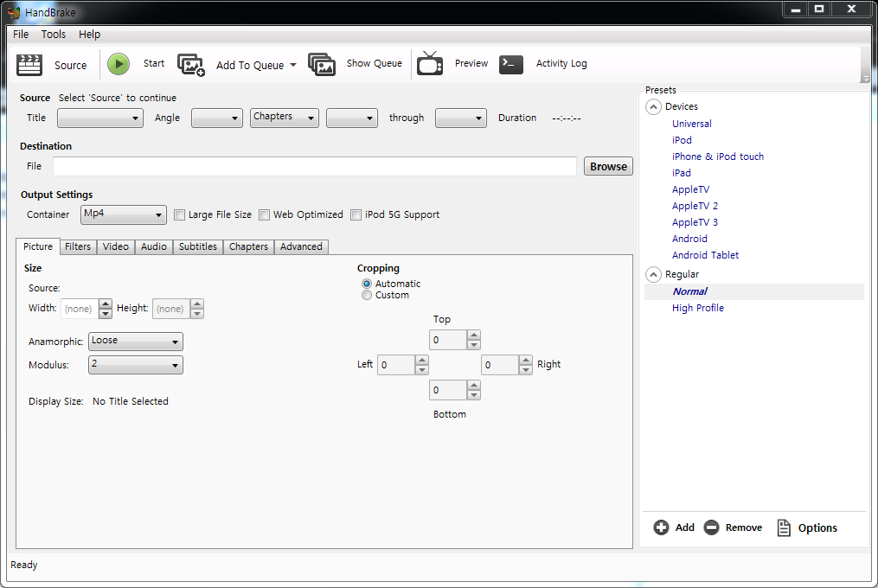Select Automatic cropping radio button
The width and height of the screenshot is (878, 588).
367,284
